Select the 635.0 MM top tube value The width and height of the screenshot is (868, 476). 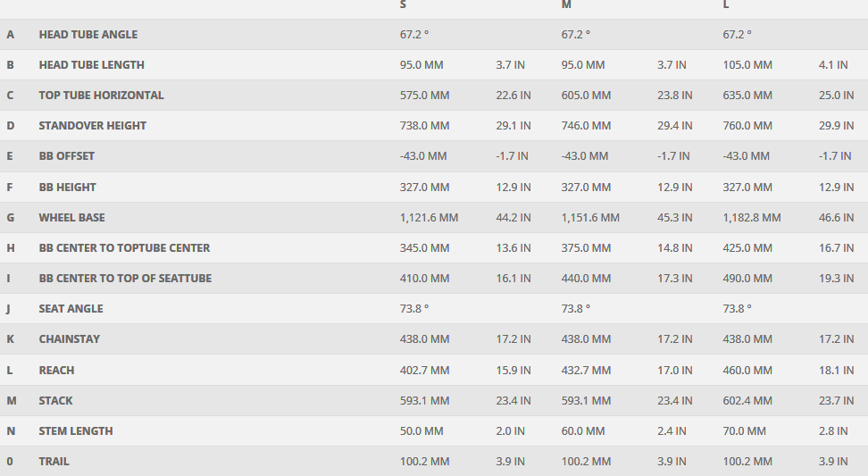tap(747, 96)
